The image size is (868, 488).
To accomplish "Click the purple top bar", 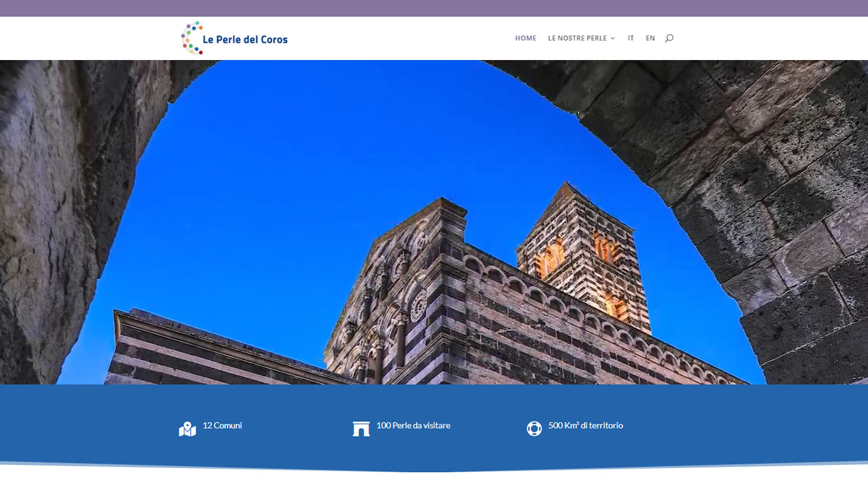I will click(434, 8).
